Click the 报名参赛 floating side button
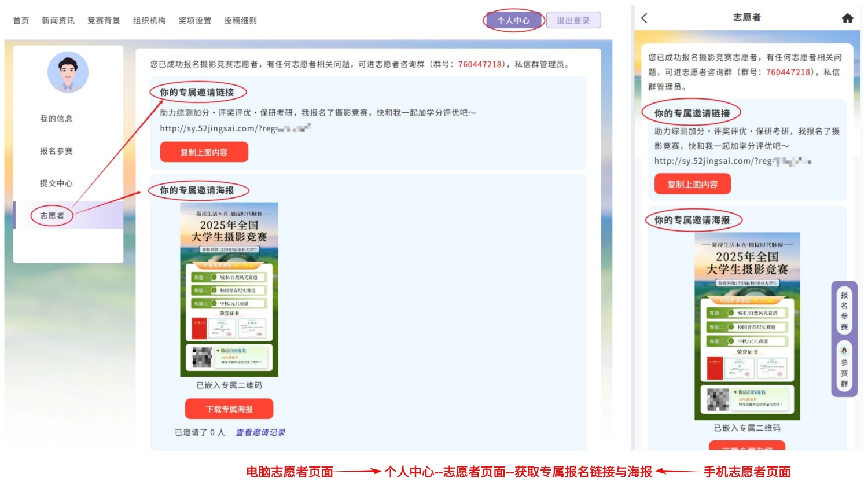This screenshot has width=868, height=485. coord(844,311)
